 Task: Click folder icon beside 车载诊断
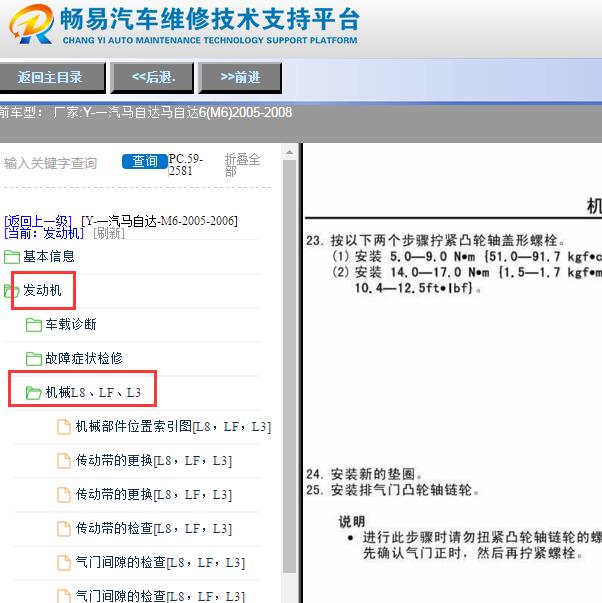pyautogui.click(x=34, y=325)
